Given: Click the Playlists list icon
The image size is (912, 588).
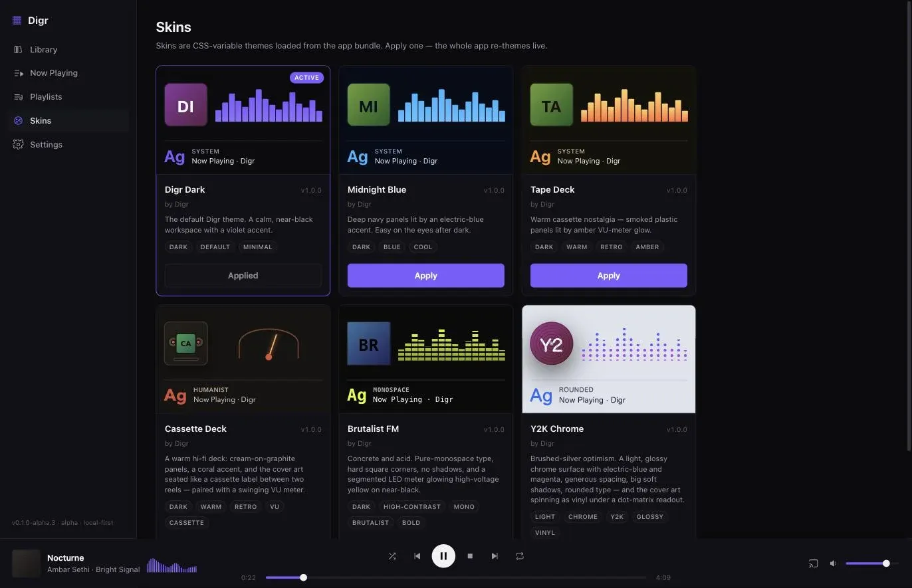Looking at the screenshot, I should point(18,97).
